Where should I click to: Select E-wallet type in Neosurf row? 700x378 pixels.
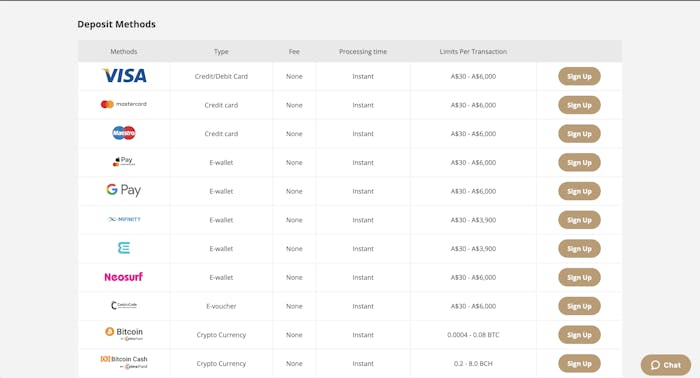[221, 277]
